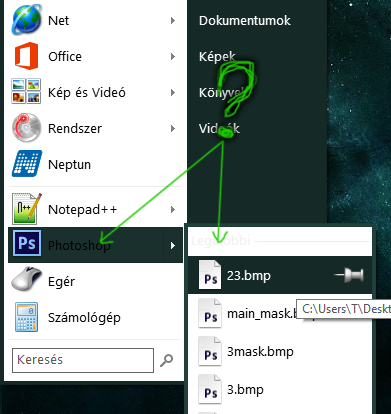Click the 23.bmp file icon
The height and width of the screenshot is (414, 391).
click(210, 274)
